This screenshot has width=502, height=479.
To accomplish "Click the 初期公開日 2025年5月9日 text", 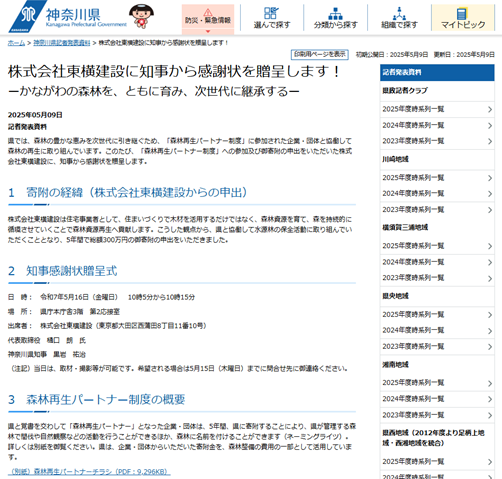I will (x=392, y=55).
